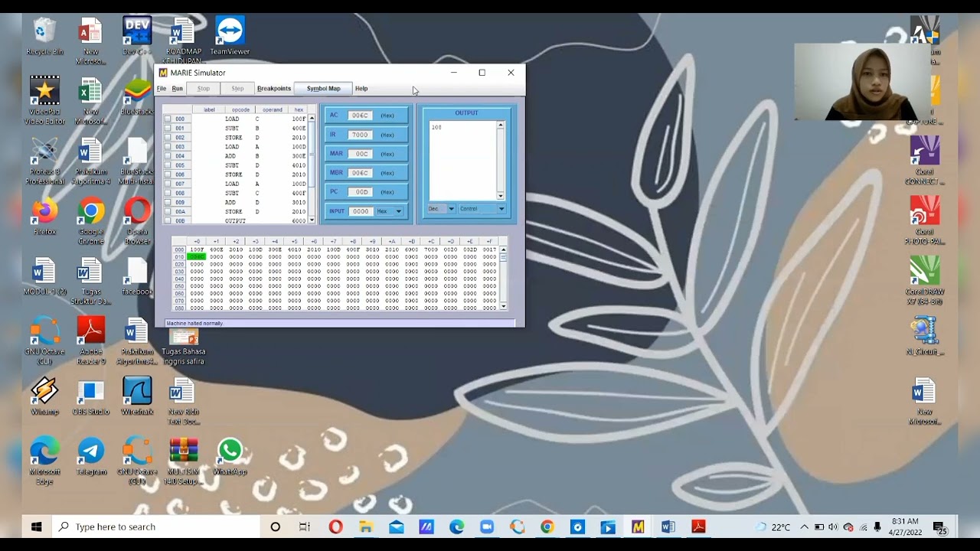This screenshot has width=980, height=551.
Task: Launch TeamViewer from the desktop
Action: 230,37
